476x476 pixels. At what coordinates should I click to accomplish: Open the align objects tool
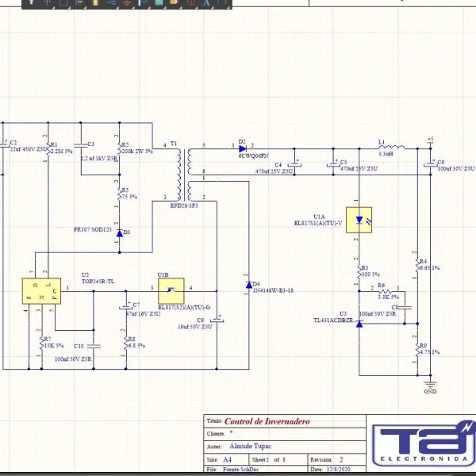pos(79,2)
